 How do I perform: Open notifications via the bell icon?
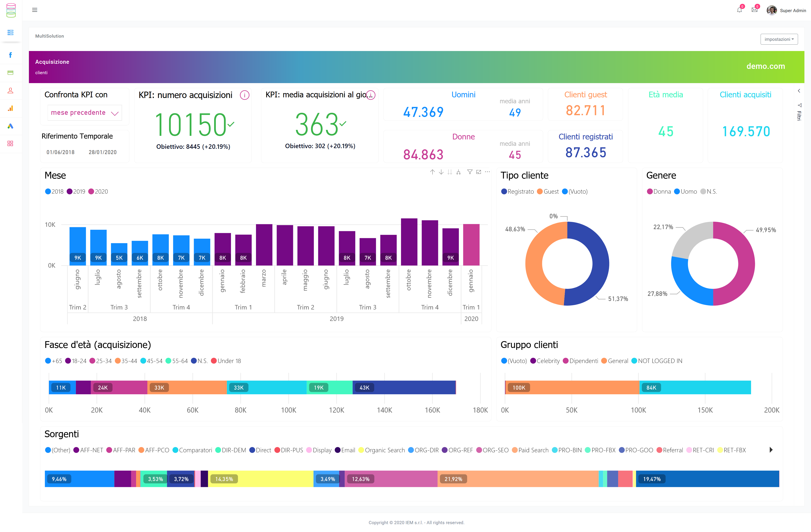click(739, 10)
